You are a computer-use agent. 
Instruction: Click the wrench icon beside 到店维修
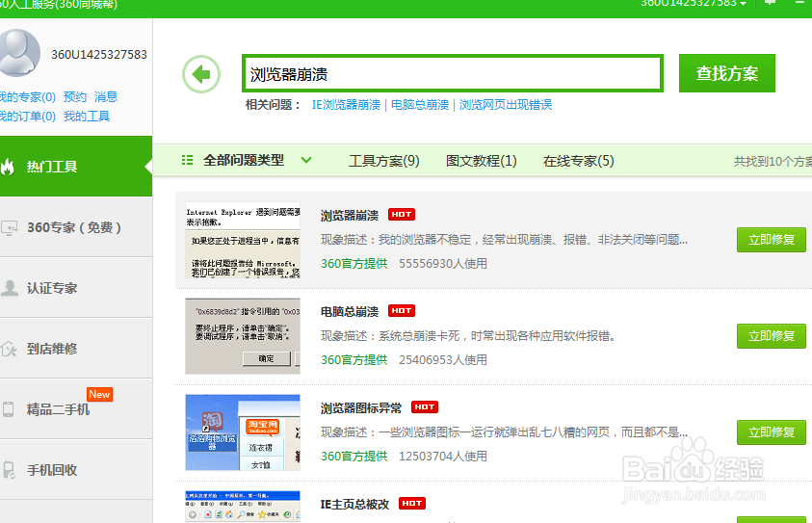point(10,349)
